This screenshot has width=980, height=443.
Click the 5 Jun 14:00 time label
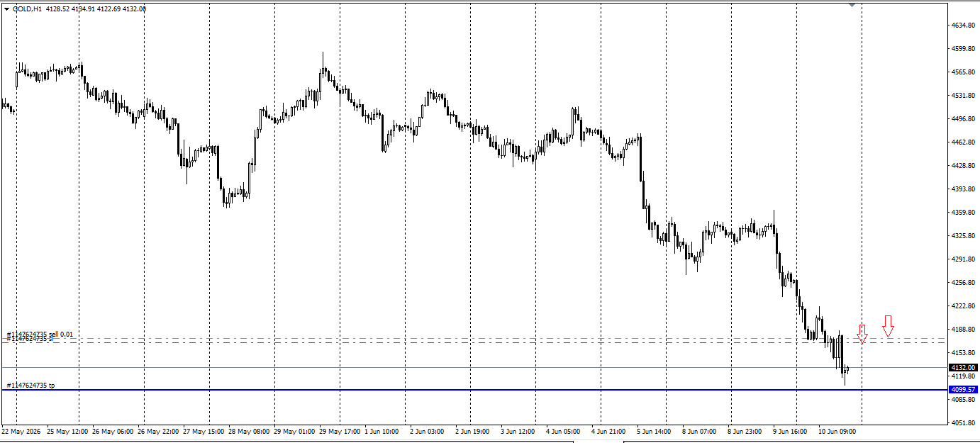pyautogui.click(x=654, y=431)
